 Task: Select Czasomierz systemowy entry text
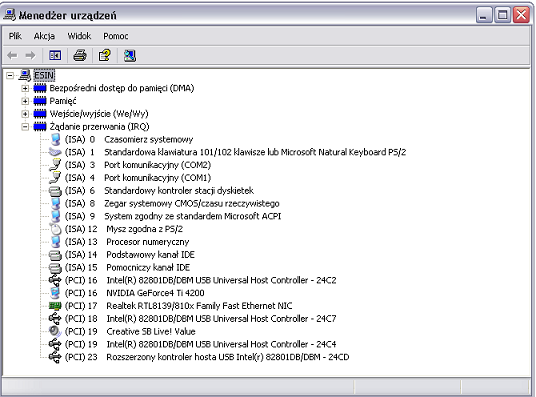click(149, 140)
